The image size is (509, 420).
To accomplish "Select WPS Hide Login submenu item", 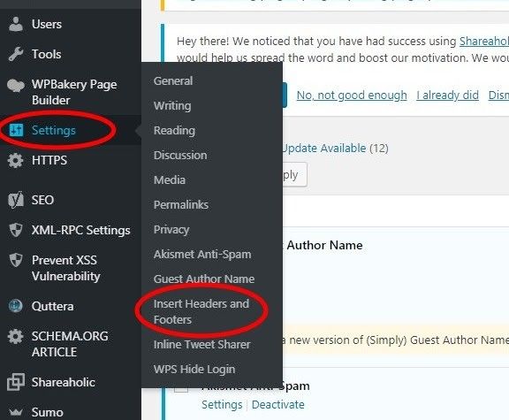I will tap(194, 369).
